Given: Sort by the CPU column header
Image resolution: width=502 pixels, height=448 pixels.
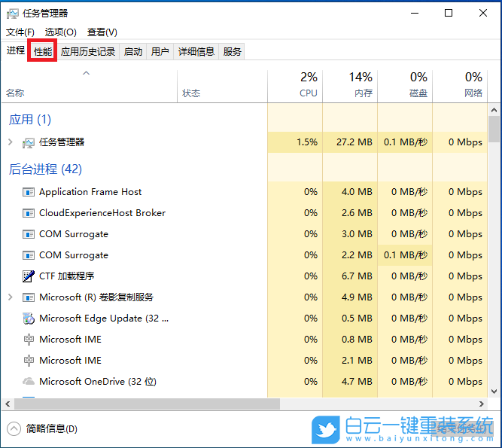Looking at the screenshot, I should tap(295, 86).
